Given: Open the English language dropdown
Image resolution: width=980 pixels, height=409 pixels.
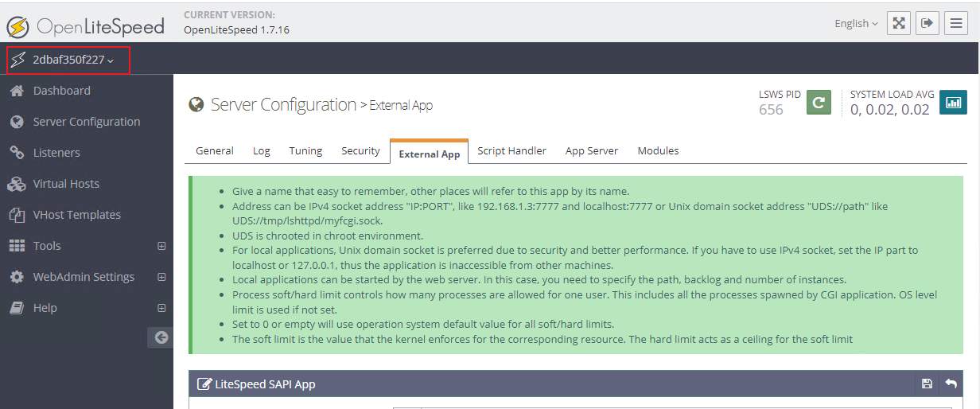Looking at the screenshot, I should 856,23.
